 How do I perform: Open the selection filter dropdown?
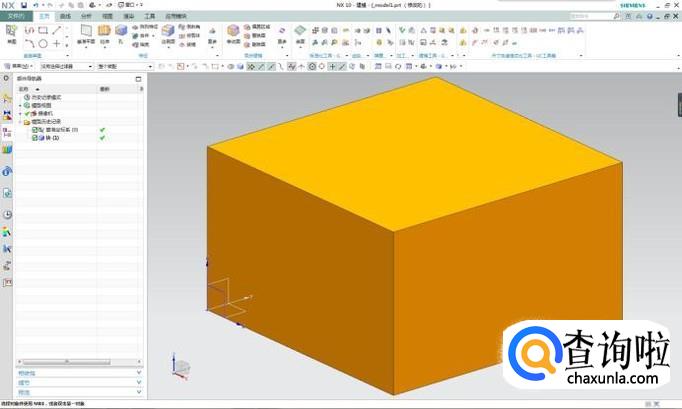(x=61, y=66)
